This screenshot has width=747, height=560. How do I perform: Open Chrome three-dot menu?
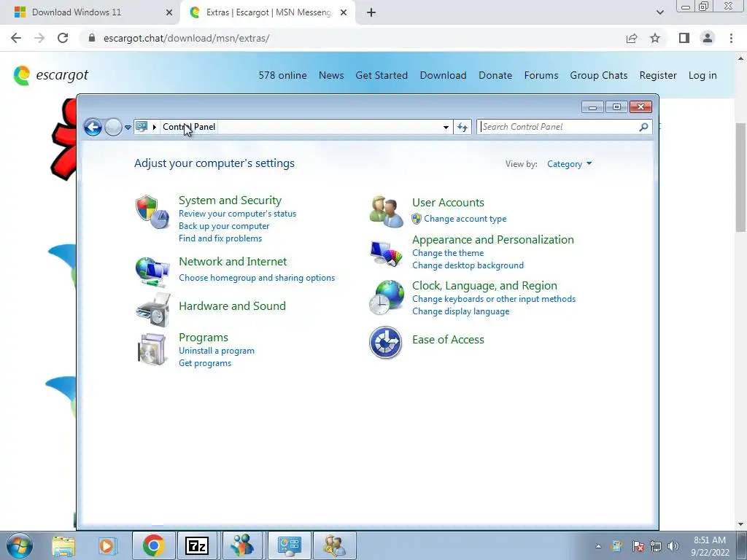[x=731, y=38]
